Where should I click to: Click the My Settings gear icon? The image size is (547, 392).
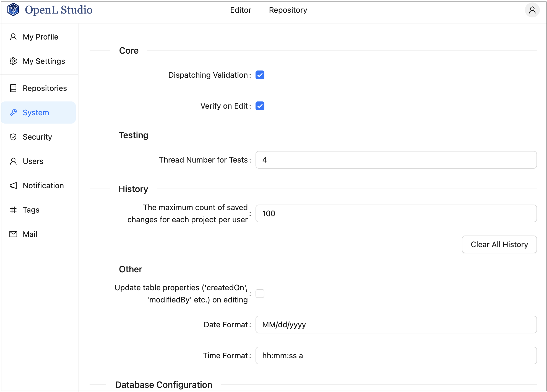pos(13,61)
